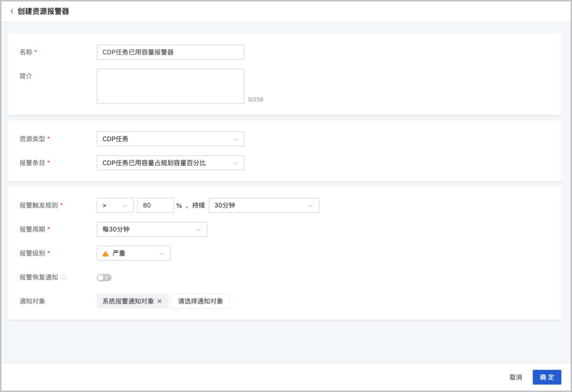Click the 名称 input field
The width and height of the screenshot is (572, 392).
[170, 52]
